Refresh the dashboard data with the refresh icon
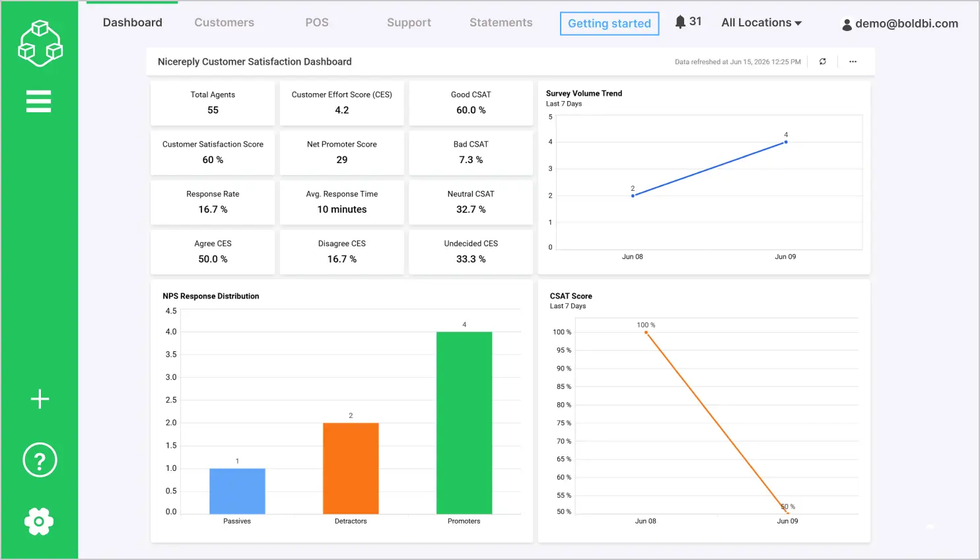This screenshot has height=560, width=980. [823, 61]
